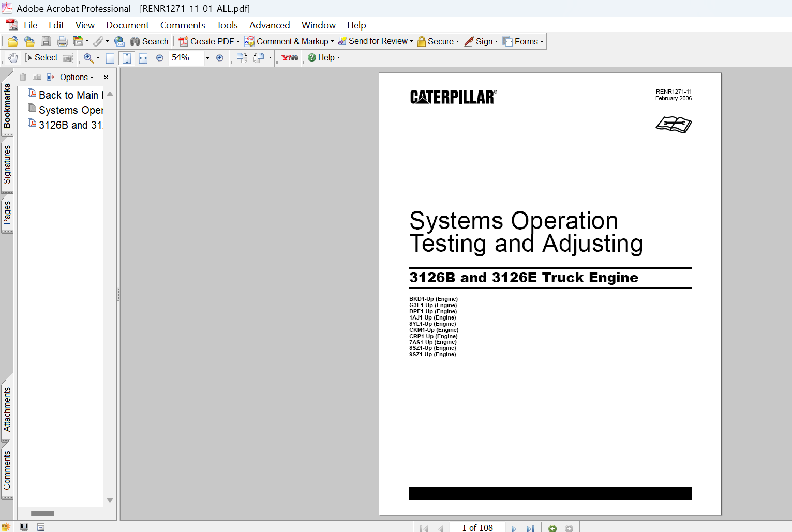Viewport: 792px width, 532px height.
Task: Open the bookmarks Options menu
Action: [x=77, y=77]
